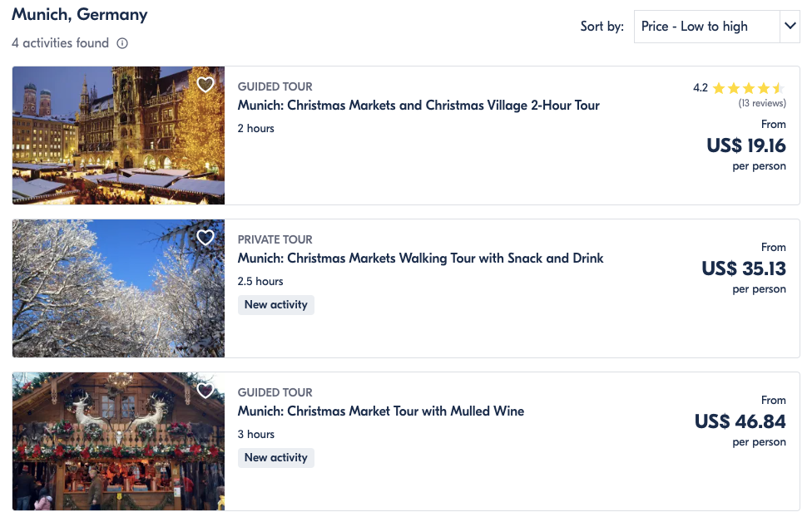Screen dimensions: 812x522
Task: Toggle wishlist heart on Walking Tour card
Action: coord(205,238)
